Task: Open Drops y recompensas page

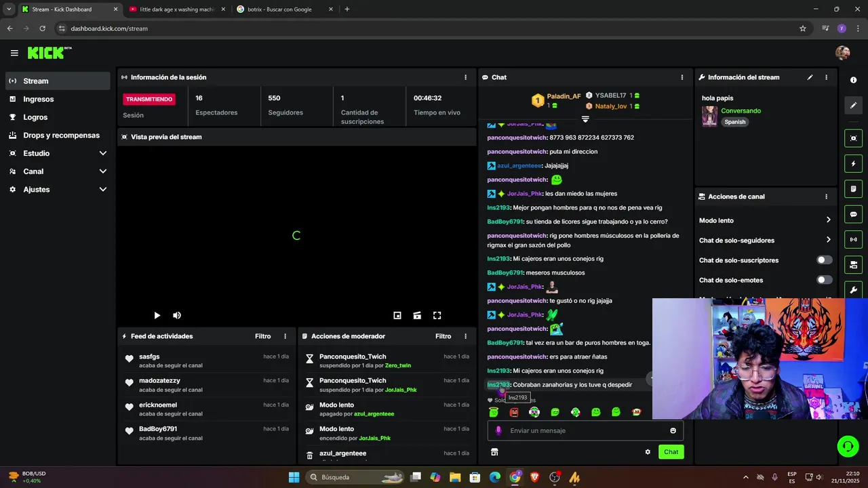Action: click(x=58, y=135)
